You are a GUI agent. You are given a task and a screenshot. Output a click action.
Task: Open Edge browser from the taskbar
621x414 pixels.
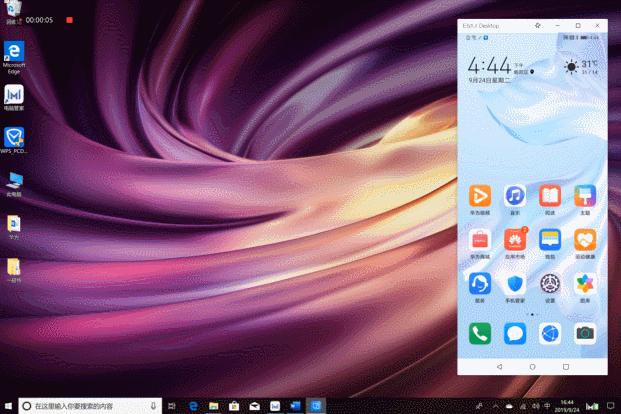pos(193,406)
